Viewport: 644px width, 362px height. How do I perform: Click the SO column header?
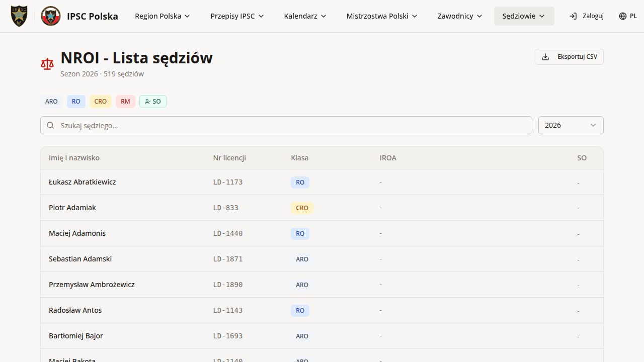point(582,158)
